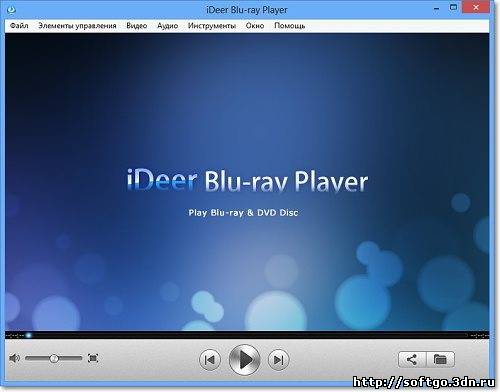This screenshot has width=500, height=392.
Task: Open file with the folder icon
Action: [x=440, y=359]
